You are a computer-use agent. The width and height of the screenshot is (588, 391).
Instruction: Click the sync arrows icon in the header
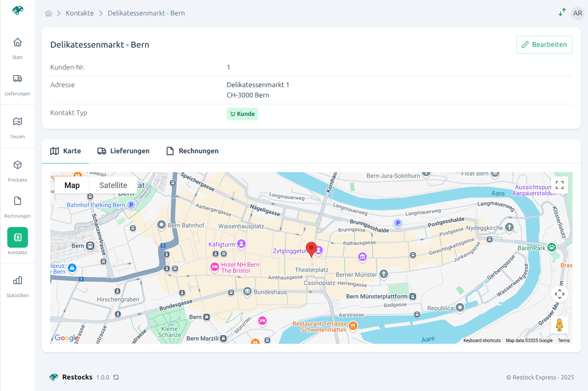pyautogui.click(x=562, y=12)
